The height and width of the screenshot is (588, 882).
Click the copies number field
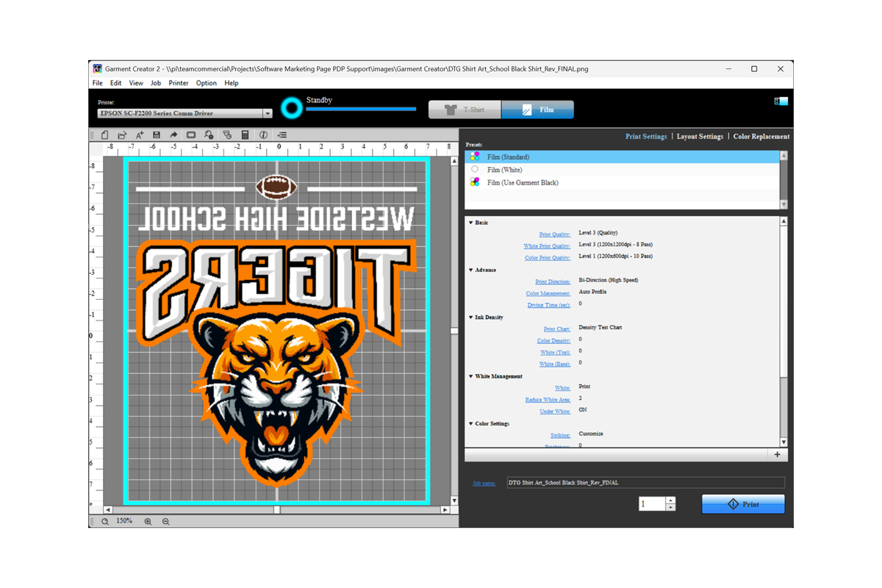click(652, 504)
